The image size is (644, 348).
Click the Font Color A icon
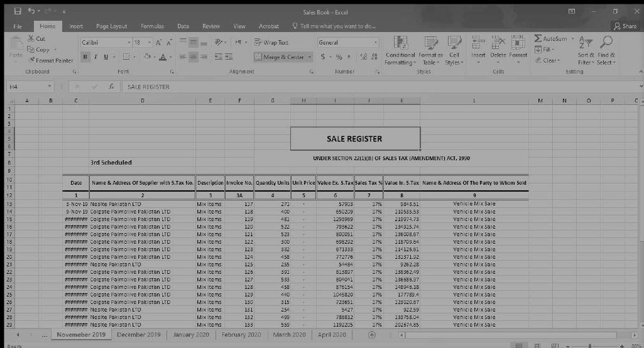pos(163,57)
